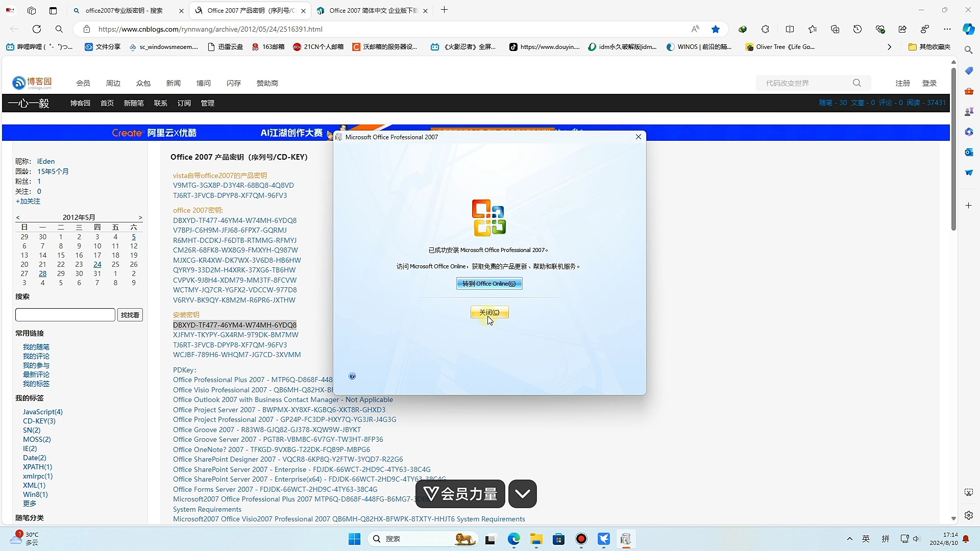The image size is (980, 551).
Task: Click the 注册 link
Action: [902, 83]
